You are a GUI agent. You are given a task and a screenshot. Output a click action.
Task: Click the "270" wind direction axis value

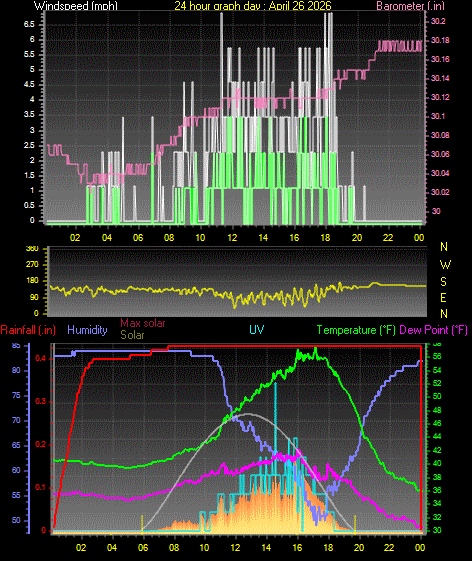(x=32, y=264)
